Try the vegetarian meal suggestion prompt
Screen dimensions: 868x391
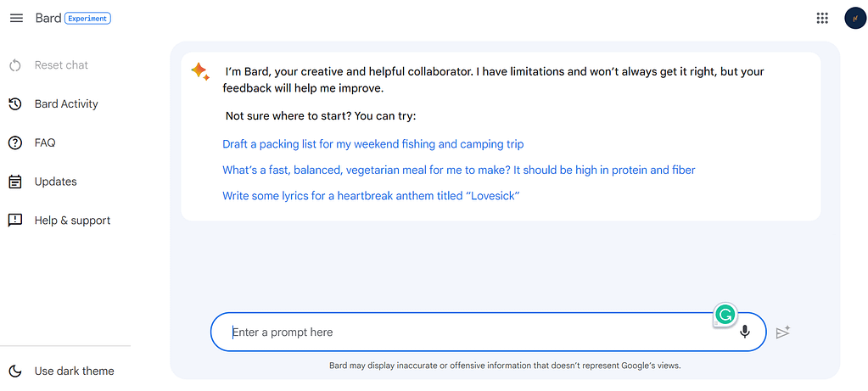pos(458,170)
